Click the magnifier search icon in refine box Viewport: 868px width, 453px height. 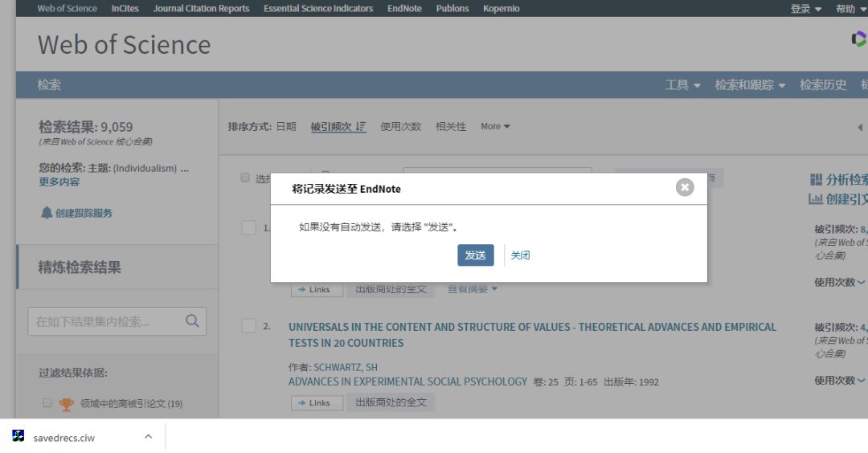coord(192,320)
